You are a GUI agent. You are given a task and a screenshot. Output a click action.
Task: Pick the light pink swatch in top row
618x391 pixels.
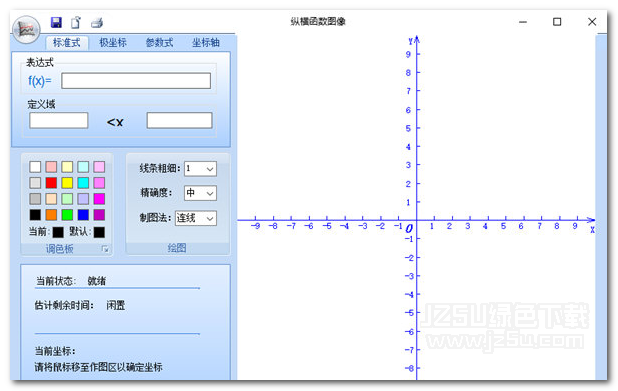(x=51, y=167)
